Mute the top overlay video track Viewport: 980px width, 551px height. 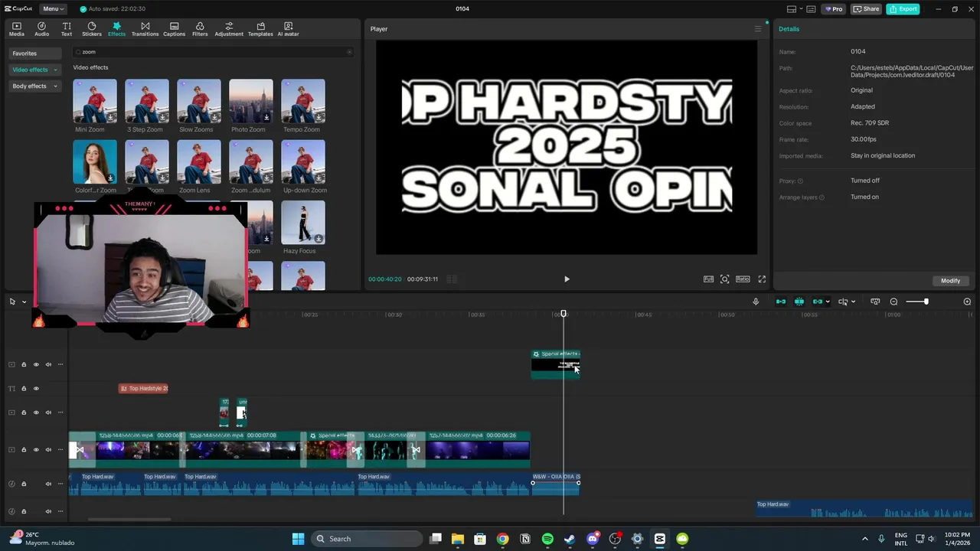coord(48,364)
